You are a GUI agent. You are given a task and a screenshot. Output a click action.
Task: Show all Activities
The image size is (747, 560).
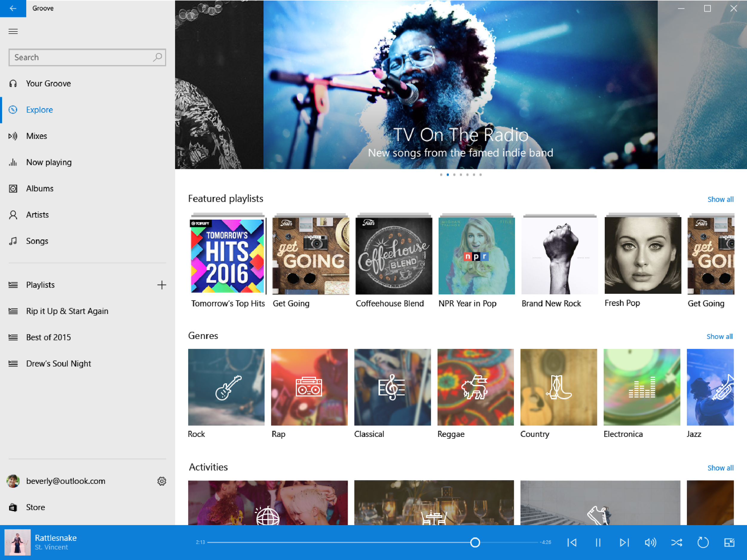pos(720,468)
